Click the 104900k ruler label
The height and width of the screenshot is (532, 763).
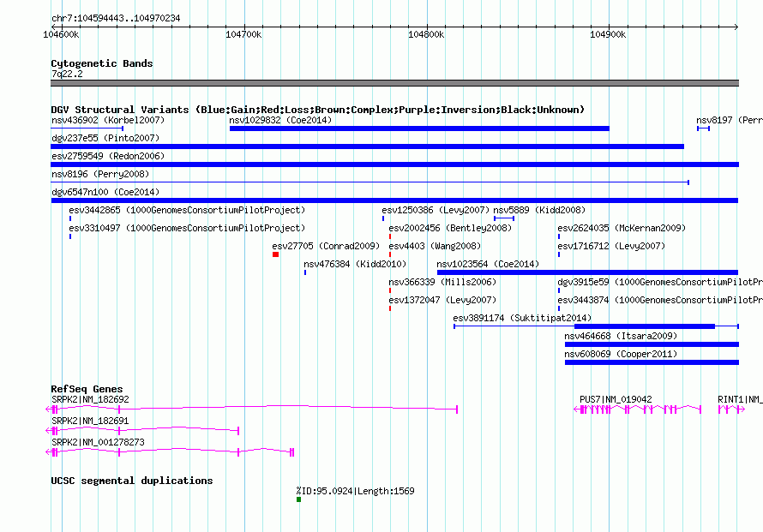click(608, 34)
